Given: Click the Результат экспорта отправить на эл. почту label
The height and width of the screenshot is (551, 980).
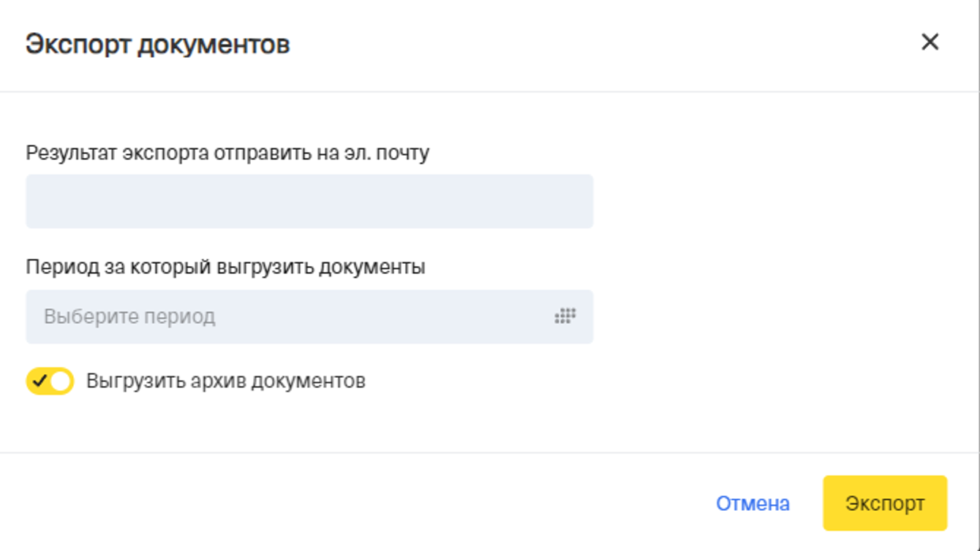Looking at the screenshot, I should coord(227,153).
